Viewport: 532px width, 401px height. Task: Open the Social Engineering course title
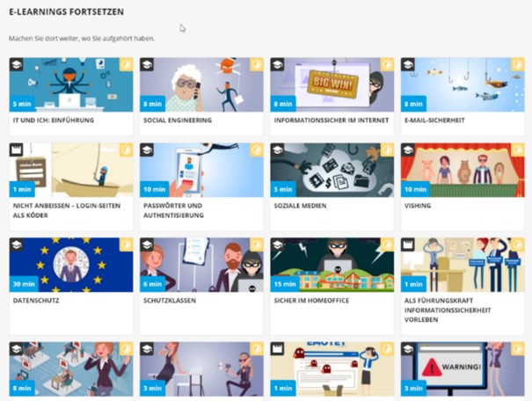178,120
